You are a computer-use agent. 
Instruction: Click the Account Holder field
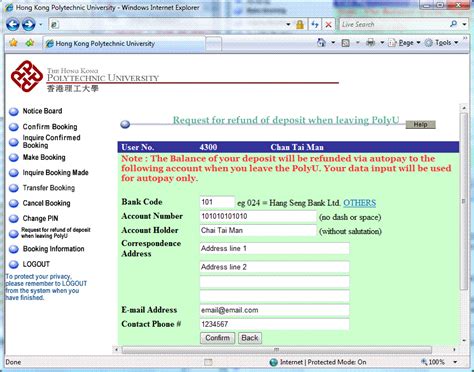click(x=258, y=230)
